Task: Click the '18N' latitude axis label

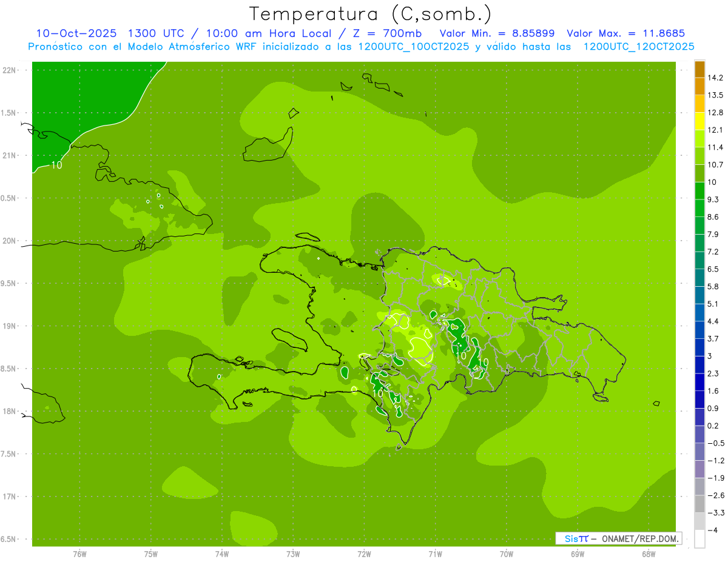Action: [x=10, y=411]
